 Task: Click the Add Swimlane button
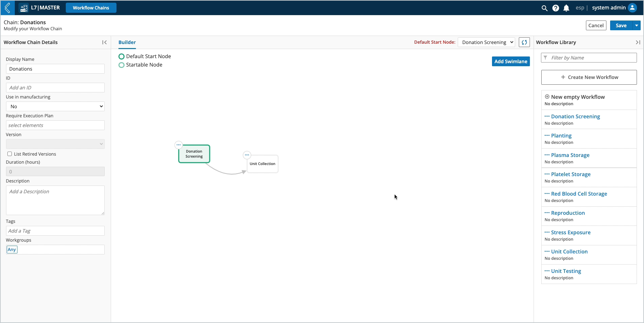[511, 62]
